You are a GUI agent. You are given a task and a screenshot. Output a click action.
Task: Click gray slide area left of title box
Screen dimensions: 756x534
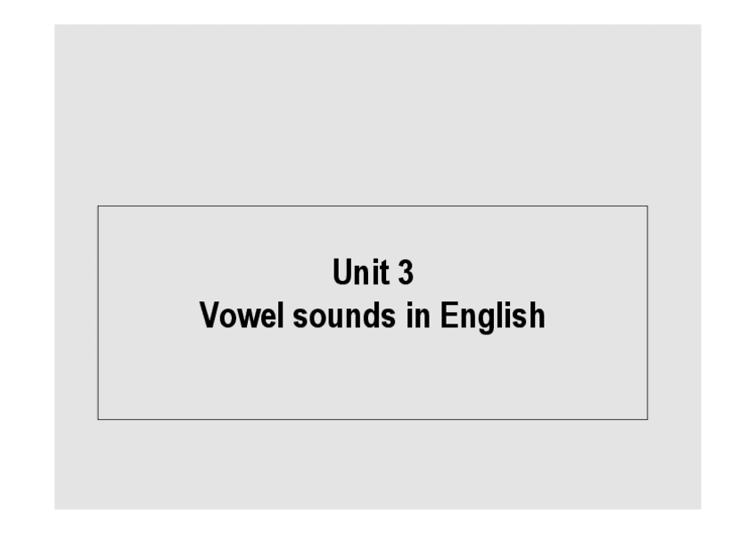(x=76, y=312)
